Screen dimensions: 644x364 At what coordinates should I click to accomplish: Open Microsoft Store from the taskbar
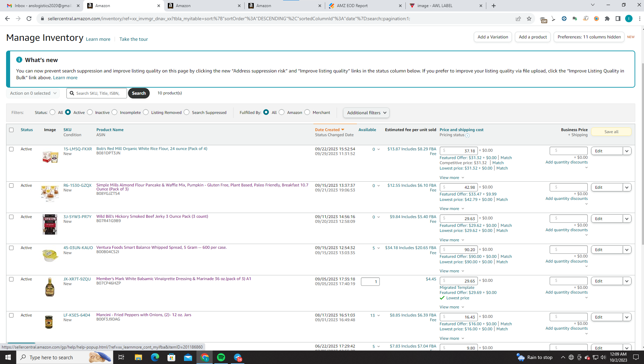172,357
